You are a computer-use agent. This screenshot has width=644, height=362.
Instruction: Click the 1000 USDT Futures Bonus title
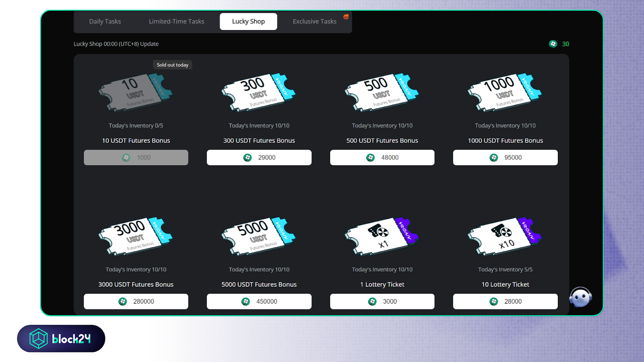coord(506,140)
